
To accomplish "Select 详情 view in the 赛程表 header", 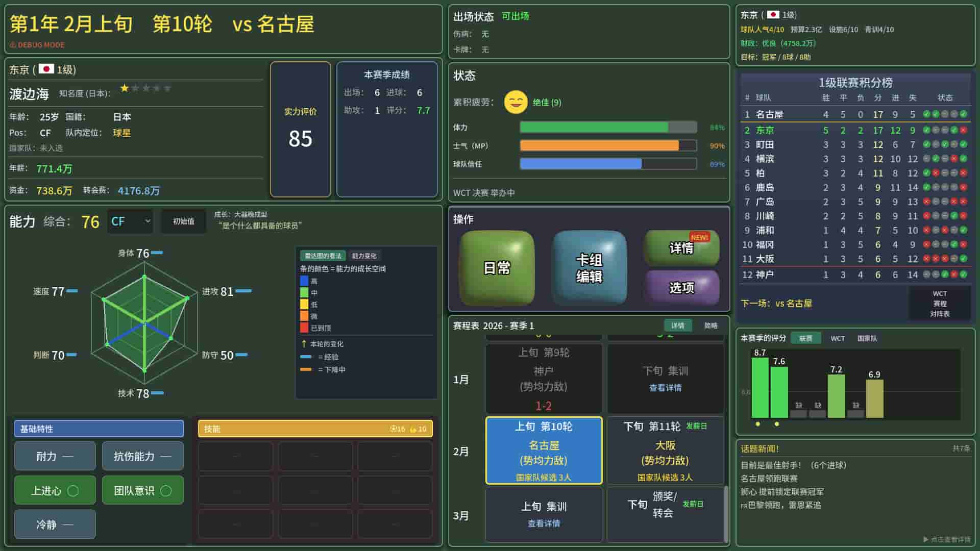I will click(677, 325).
